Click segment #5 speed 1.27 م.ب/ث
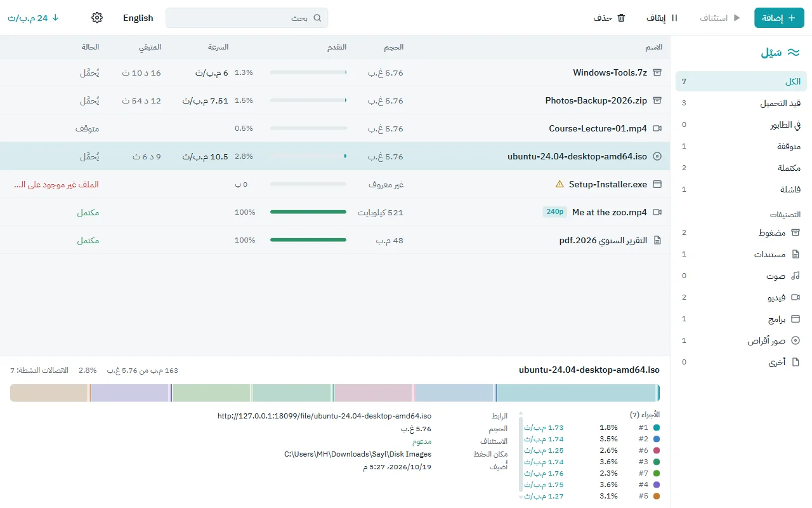This screenshot has width=812, height=508. [x=544, y=496]
